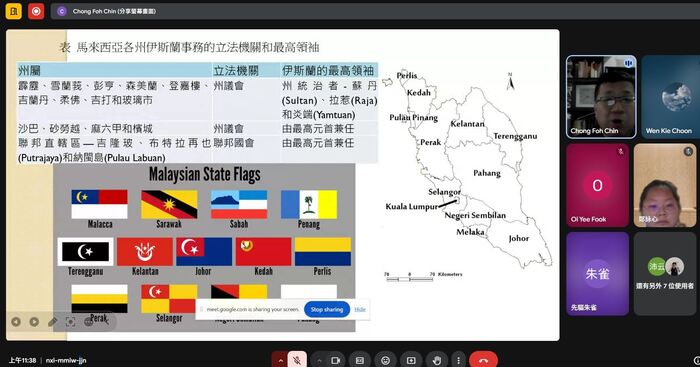Click the Malacca flag

(x=99, y=204)
